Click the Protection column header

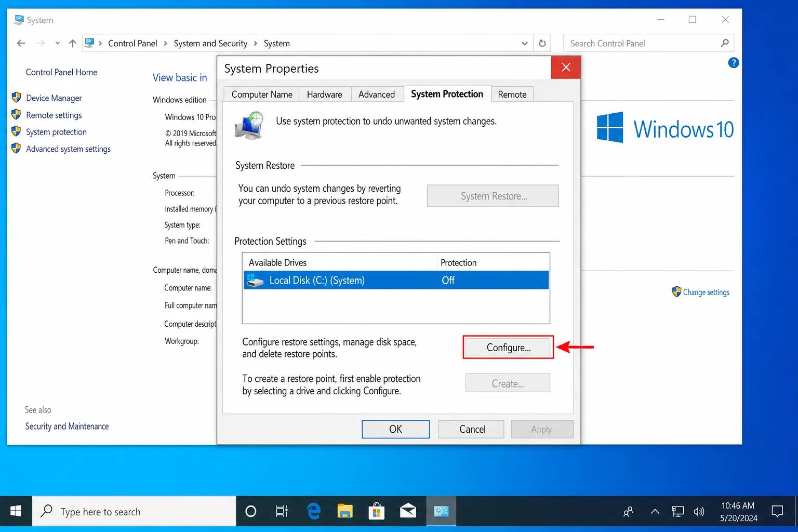(x=458, y=263)
